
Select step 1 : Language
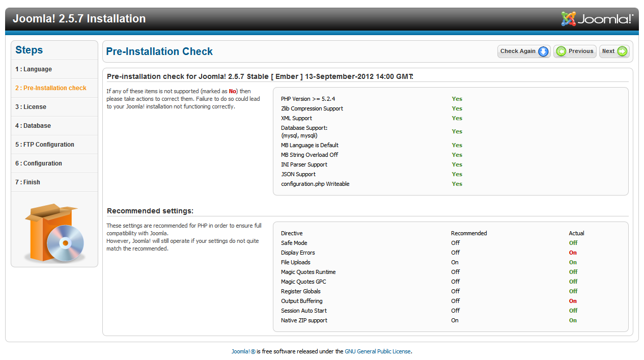tap(54, 69)
